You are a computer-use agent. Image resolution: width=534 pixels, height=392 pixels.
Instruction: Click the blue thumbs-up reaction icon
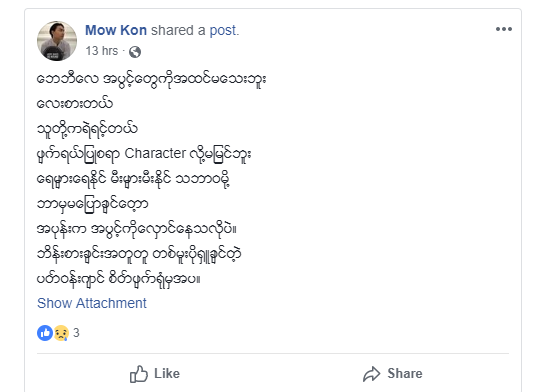(x=45, y=333)
